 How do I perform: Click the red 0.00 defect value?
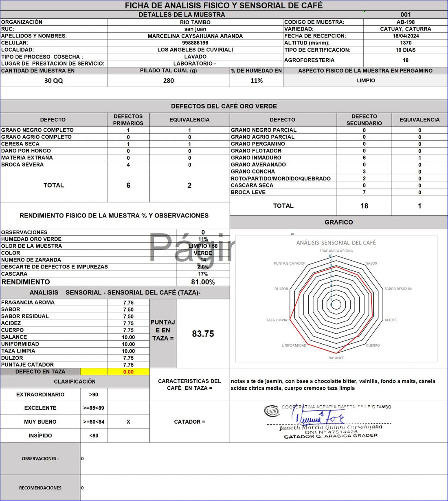tap(128, 371)
